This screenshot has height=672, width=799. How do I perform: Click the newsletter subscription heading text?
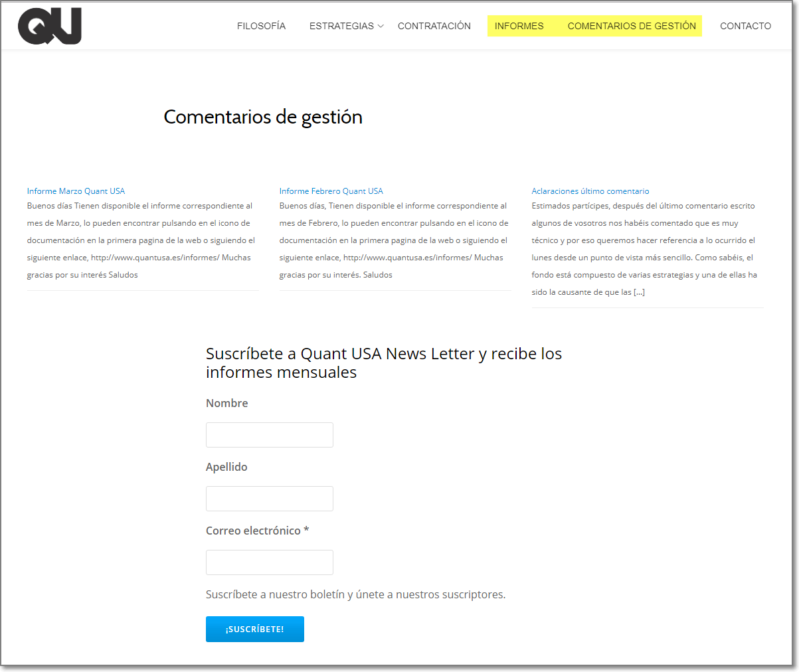coord(384,363)
